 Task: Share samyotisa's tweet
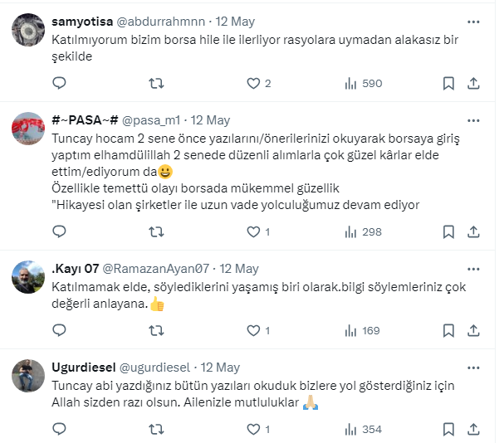pyautogui.click(x=473, y=83)
